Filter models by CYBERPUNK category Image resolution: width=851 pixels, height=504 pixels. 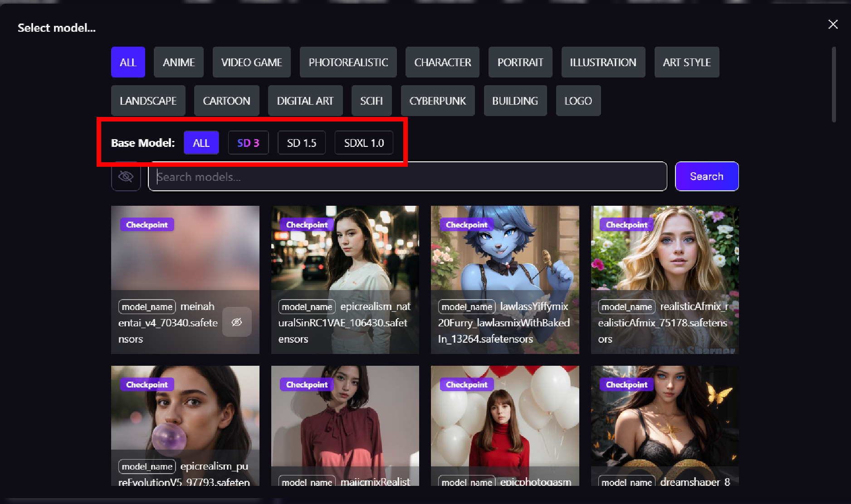click(438, 101)
